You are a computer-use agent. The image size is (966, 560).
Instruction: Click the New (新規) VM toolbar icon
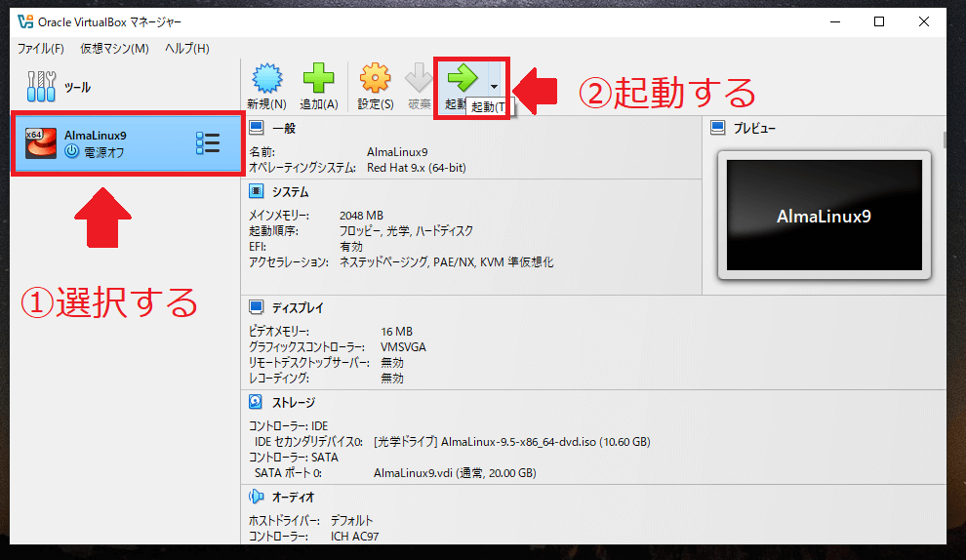266,79
